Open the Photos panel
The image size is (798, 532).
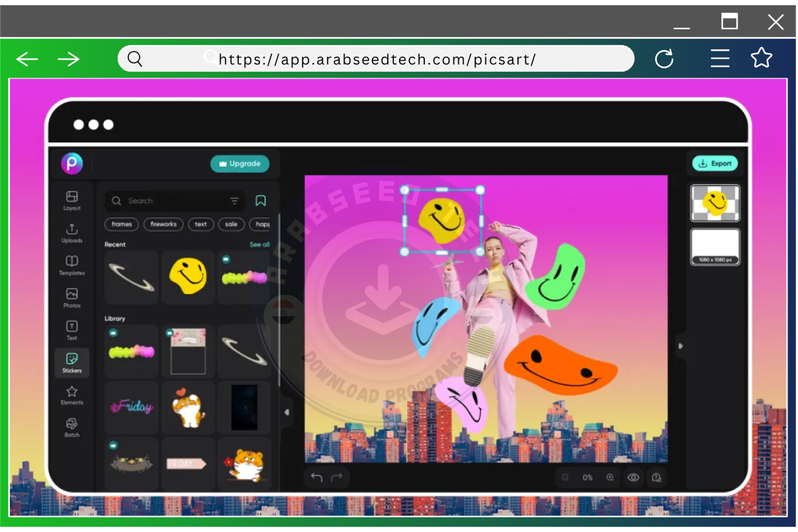tap(72, 295)
